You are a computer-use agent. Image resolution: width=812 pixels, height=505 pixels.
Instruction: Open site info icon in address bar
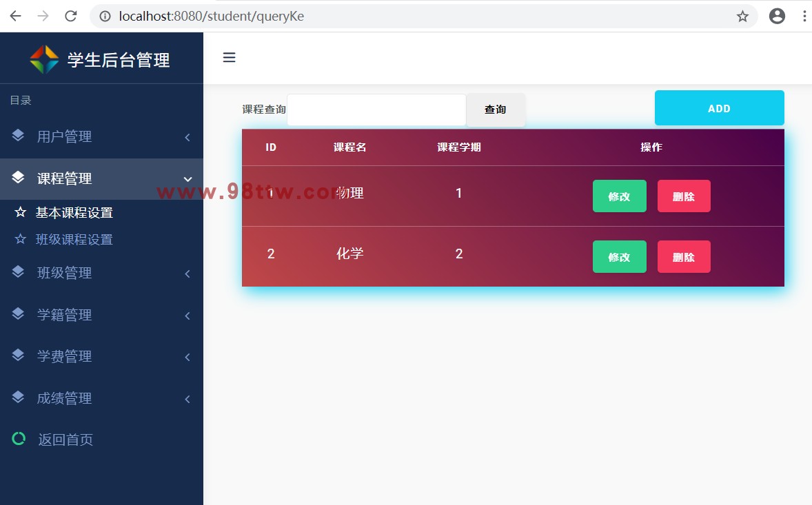pyautogui.click(x=105, y=17)
